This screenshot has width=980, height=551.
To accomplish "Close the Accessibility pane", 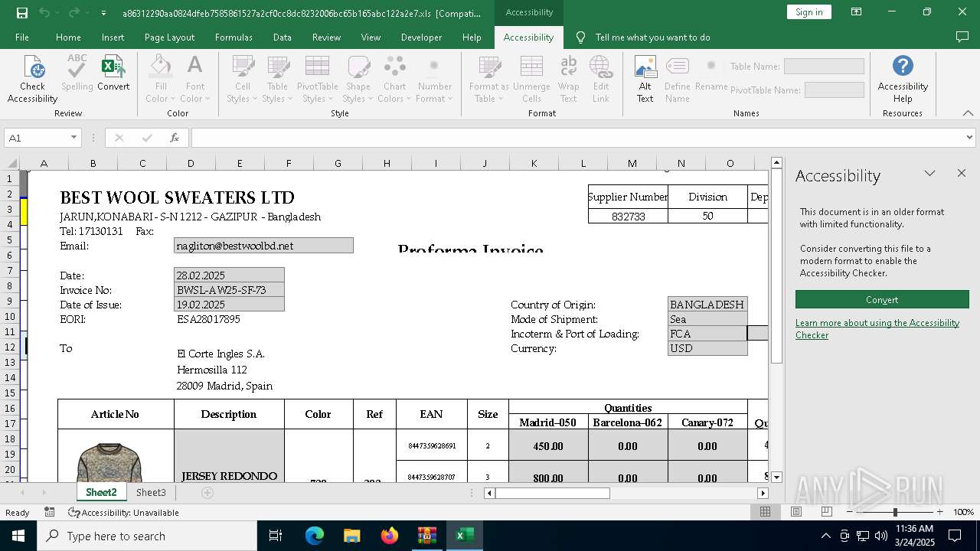I will coord(962,174).
